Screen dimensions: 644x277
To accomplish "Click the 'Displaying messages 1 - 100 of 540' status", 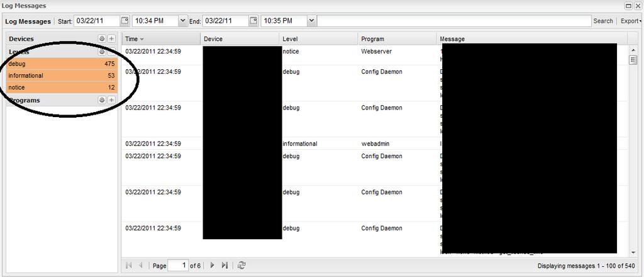I will coord(585,266).
